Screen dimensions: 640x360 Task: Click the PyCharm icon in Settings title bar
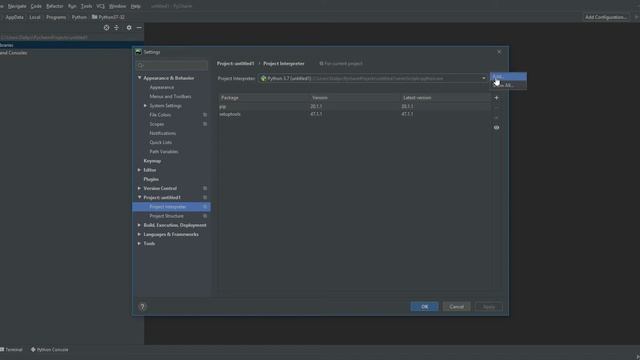point(138,52)
